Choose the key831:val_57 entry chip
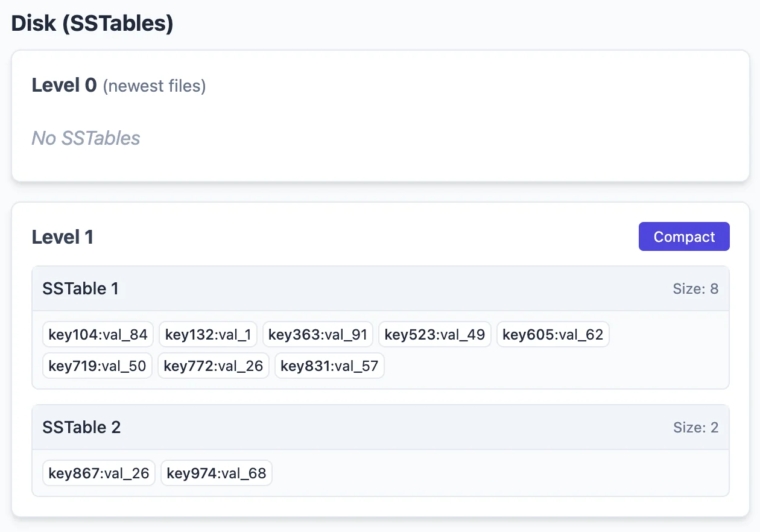The width and height of the screenshot is (760, 532). [x=329, y=366]
